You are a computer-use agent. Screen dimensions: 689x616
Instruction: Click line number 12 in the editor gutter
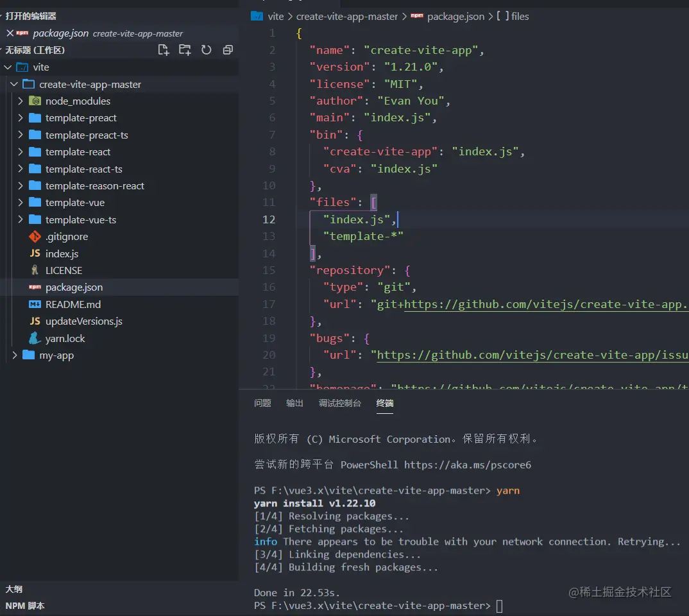(269, 219)
